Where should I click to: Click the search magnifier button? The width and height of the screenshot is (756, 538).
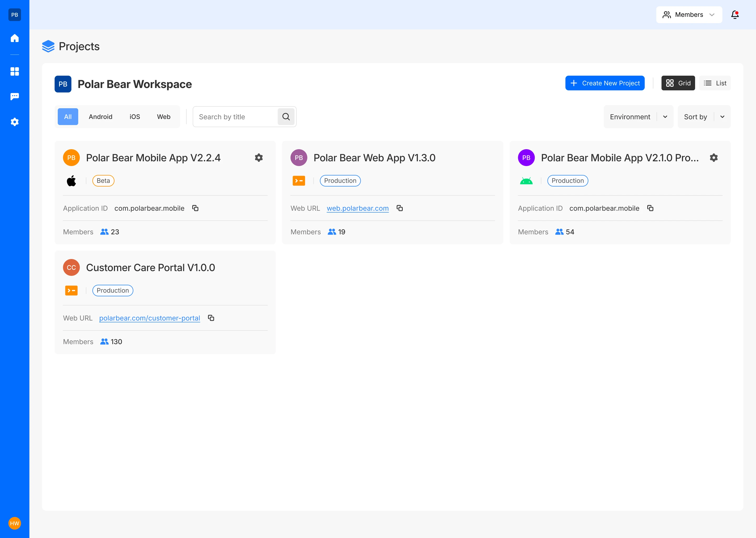[286, 117]
